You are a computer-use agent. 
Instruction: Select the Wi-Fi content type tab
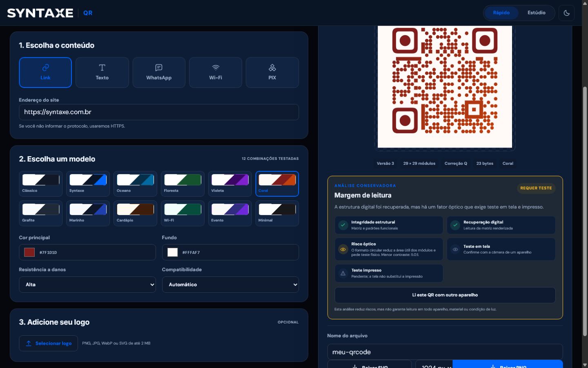216,72
